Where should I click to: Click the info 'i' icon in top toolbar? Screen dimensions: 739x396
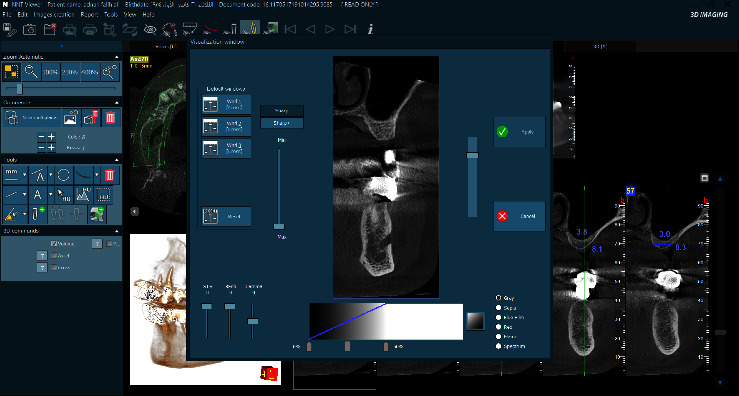370,29
